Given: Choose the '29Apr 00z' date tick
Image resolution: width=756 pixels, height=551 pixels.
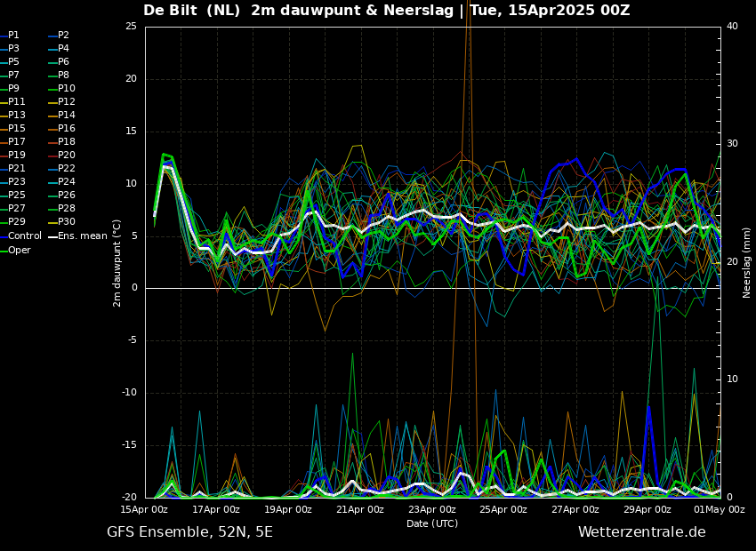Looking at the screenshot, I should click(647, 509).
